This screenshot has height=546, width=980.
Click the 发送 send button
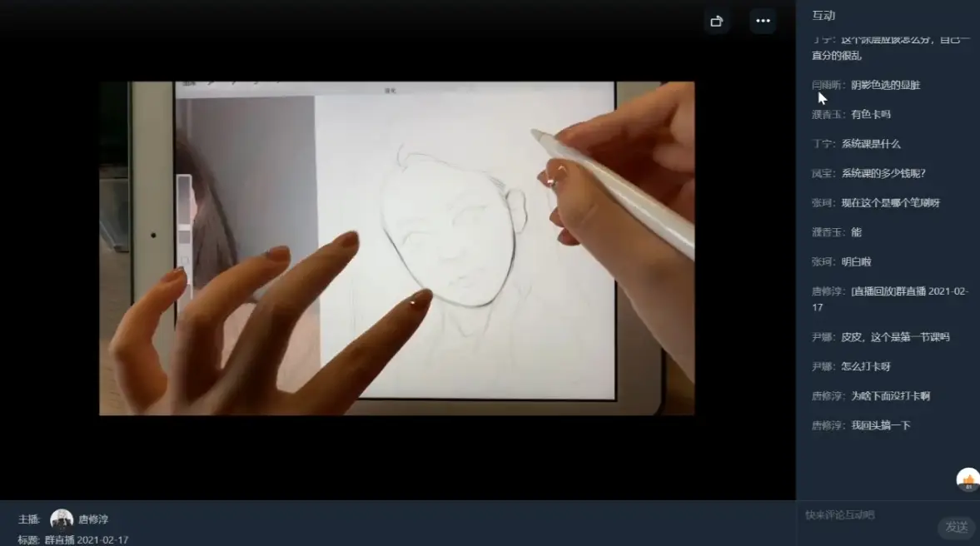point(956,527)
